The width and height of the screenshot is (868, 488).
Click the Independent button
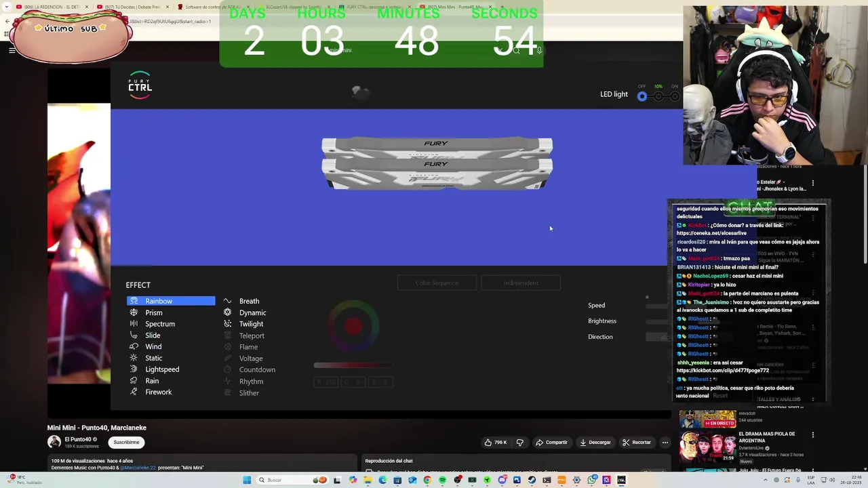[521, 283]
